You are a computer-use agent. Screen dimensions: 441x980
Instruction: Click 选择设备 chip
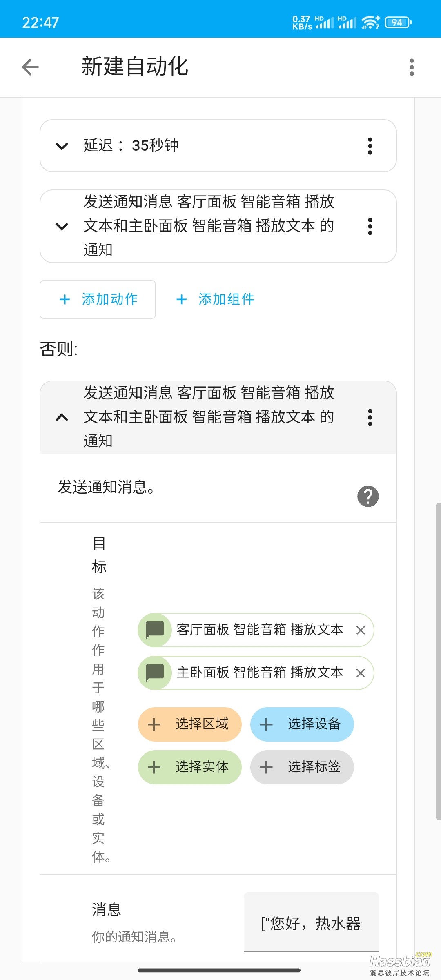pyautogui.click(x=302, y=724)
